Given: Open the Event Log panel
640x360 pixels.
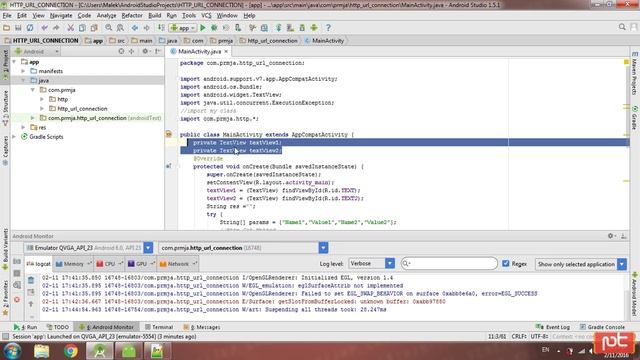Looking at the screenshot, I should (553, 327).
